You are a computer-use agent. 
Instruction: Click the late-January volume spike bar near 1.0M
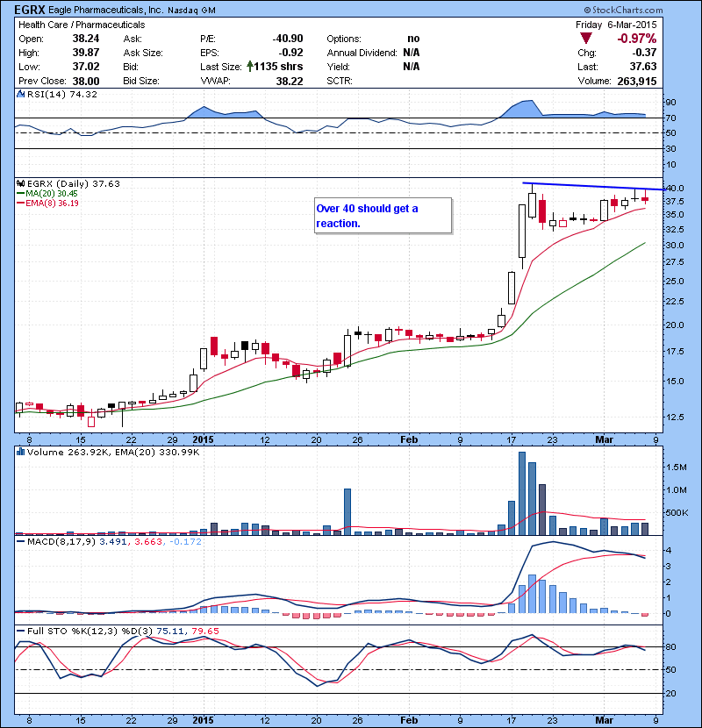point(347,511)
